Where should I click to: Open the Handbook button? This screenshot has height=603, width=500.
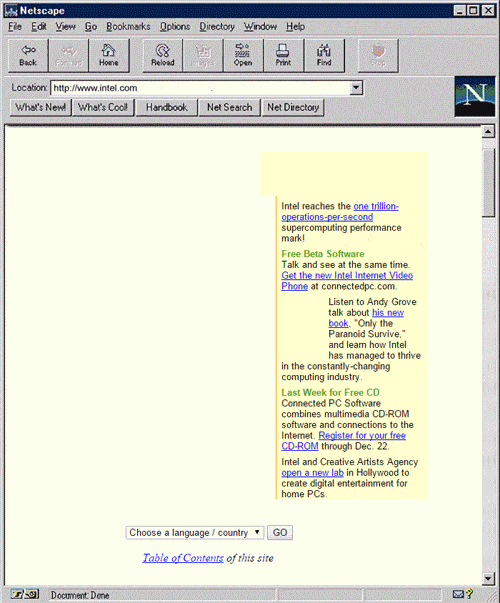167,107
